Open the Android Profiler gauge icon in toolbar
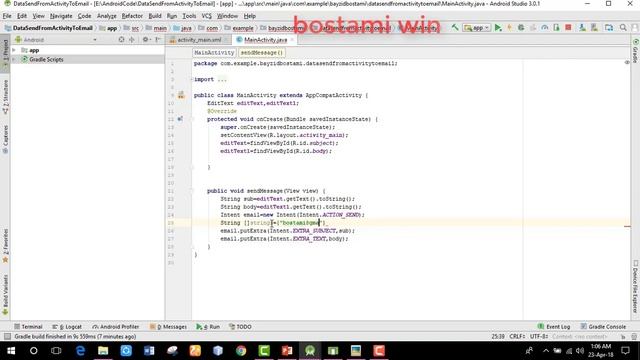The image size is (640, 360). pos(544,28)
